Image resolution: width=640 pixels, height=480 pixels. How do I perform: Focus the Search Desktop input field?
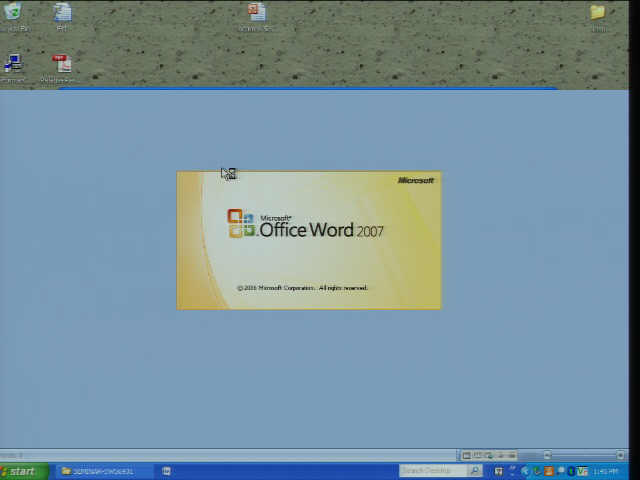[433, 471]
